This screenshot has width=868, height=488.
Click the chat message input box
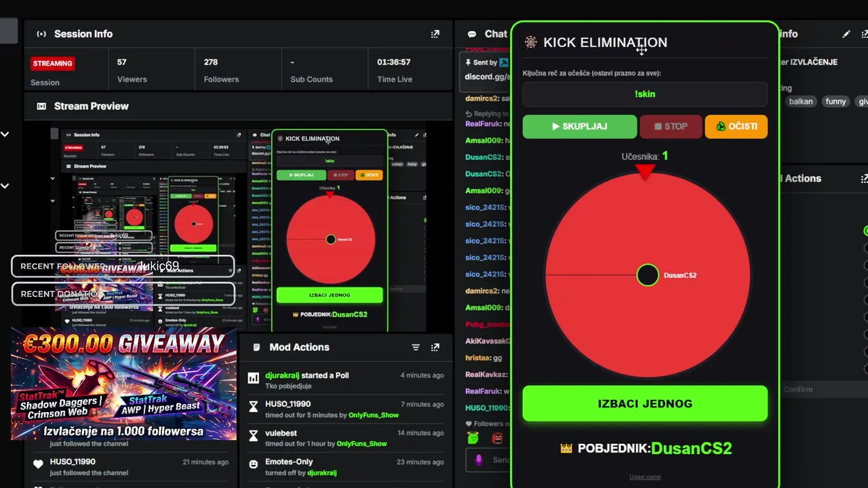tap(488, 460)
